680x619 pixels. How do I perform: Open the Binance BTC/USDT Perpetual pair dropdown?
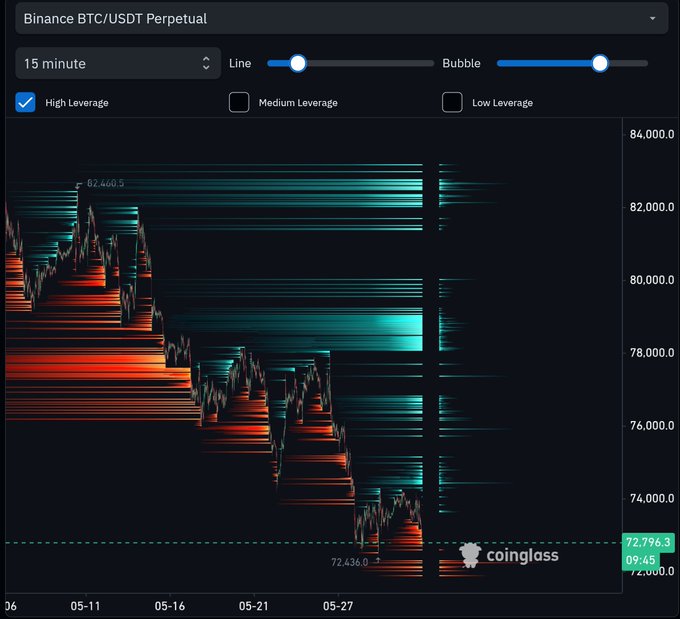coord(341,19)
